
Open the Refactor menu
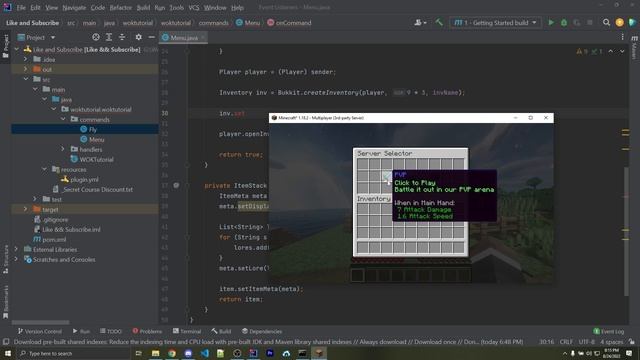click(x=121, y=7)
